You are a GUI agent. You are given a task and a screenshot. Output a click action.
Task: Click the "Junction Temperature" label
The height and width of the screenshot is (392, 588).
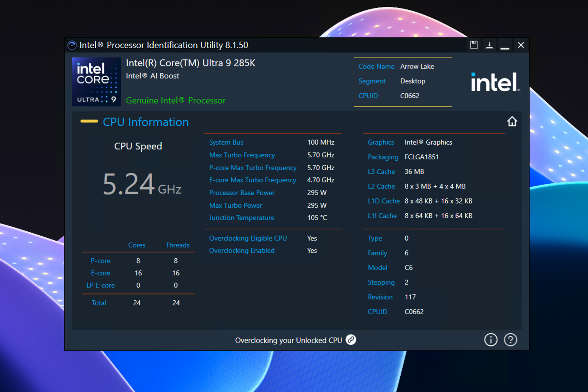coord(241,218)
